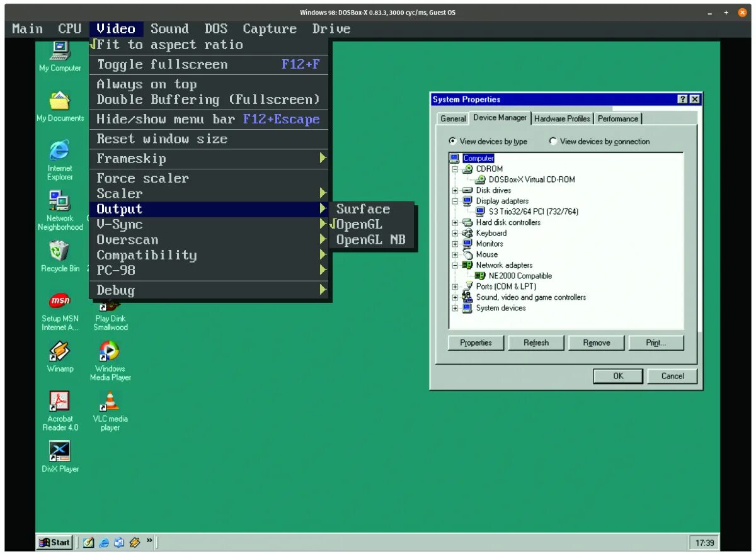Open the Frameskip submenu
756x556 pixels.
click(209, 159)
